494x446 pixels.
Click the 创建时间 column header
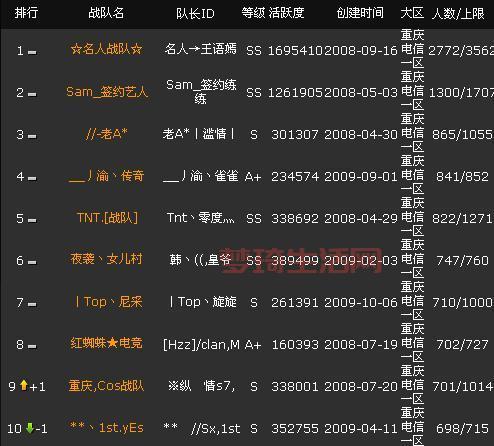360,13
